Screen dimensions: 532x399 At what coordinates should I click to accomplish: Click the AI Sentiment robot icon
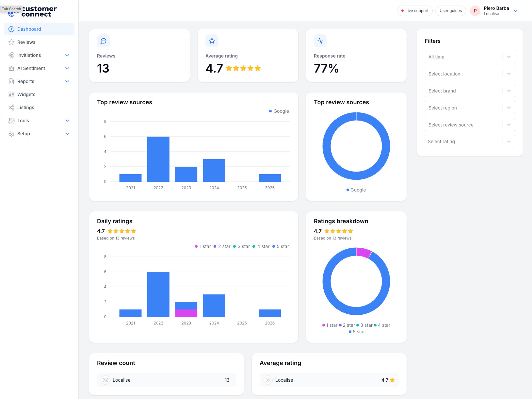11,68
